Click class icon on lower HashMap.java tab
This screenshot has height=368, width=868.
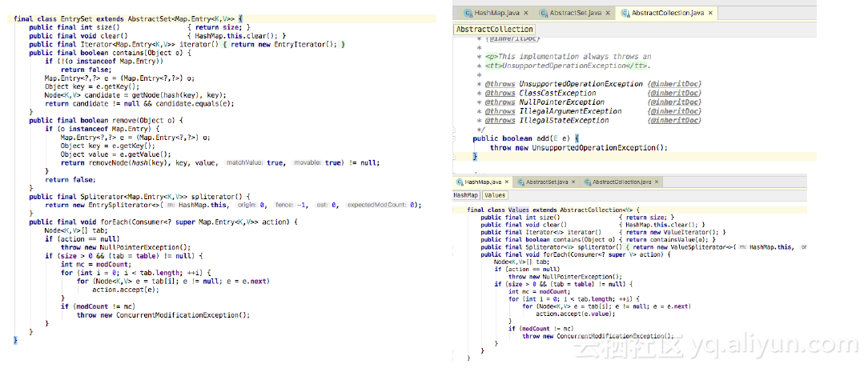pos(460,182)
